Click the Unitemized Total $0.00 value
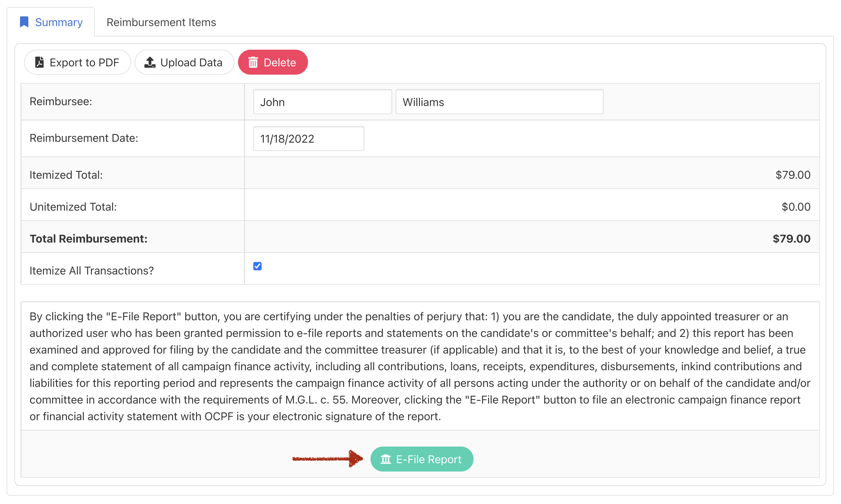Viewport: 841px width, 504px height. [x=795, y=207]
